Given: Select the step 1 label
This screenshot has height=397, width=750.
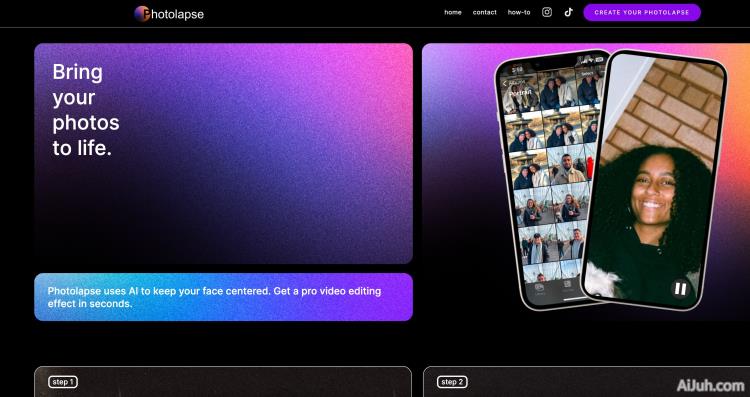Looking at the screenshot, I should point(63,382).
